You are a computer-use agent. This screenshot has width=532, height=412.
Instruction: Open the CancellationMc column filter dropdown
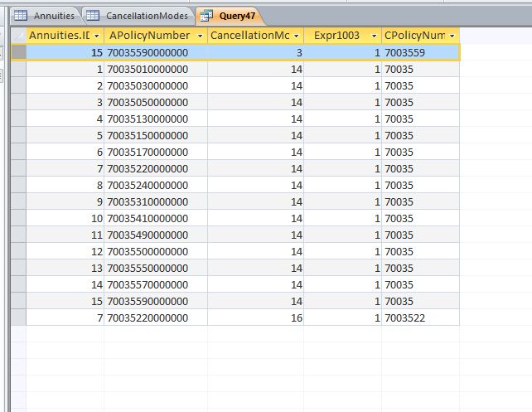(x=296, y=36)
